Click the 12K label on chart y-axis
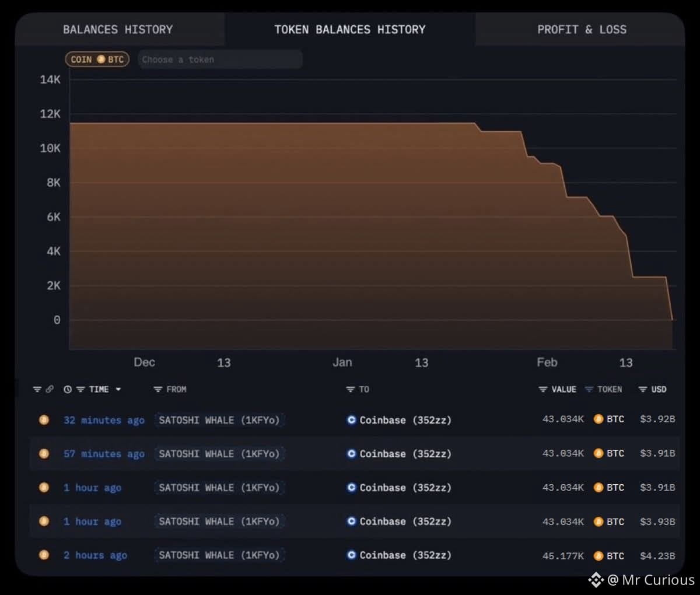The width and height of the screenshot is (700, 595). 50,114
